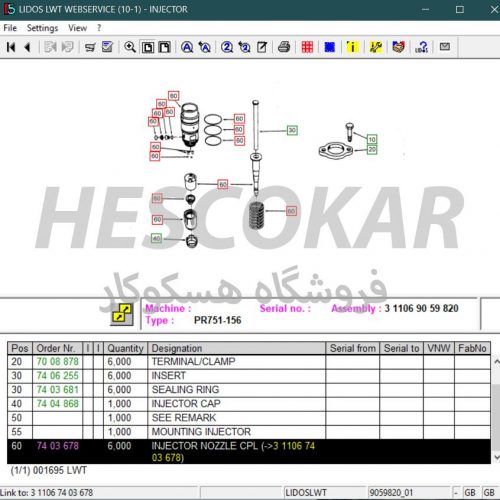Click the magnifier zoom-in icon
500x500 pixels.
coord(130,47)
